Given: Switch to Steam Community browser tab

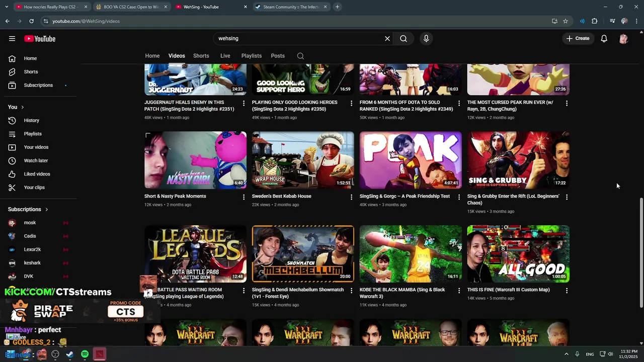Looking at the screenshot, I should [292, 7].
